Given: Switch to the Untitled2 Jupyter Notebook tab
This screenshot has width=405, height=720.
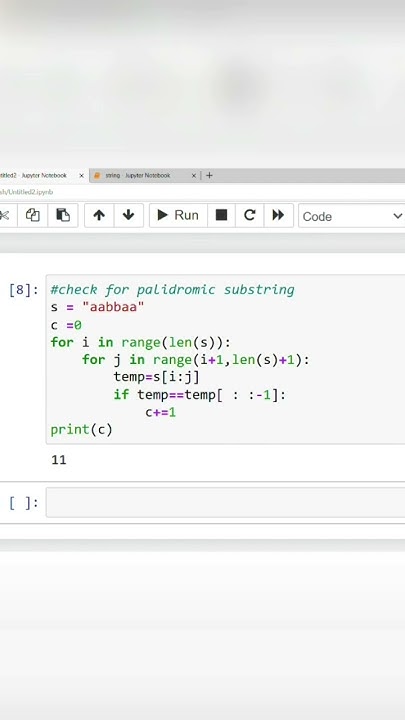Looking at the screenshot, I should coord(35,175).
